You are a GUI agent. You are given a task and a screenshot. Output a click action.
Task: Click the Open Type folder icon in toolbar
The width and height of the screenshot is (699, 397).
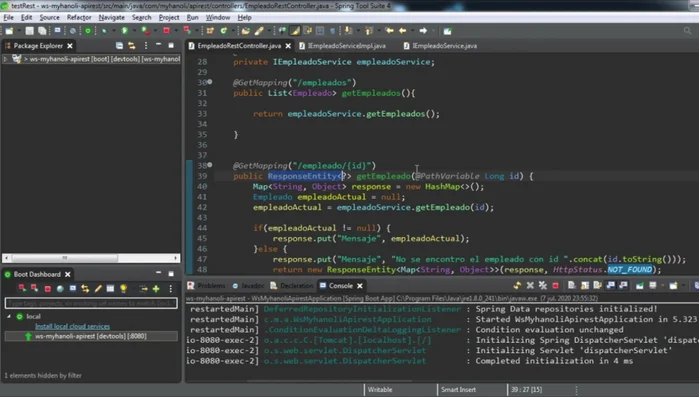tap(246, 31)
